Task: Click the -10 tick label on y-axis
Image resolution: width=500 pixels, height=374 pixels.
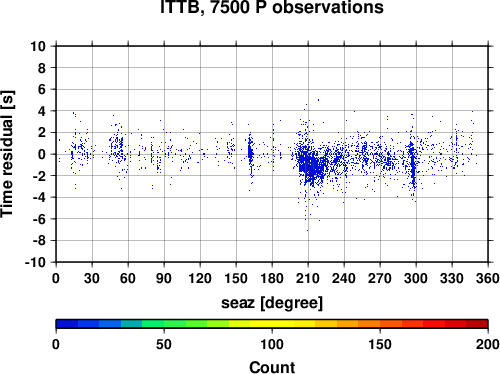Action: point(35,262)
